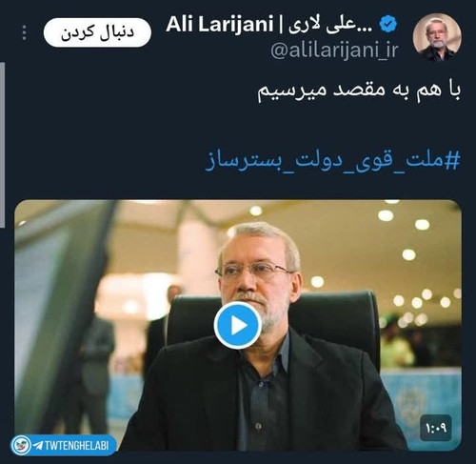Click the blue verified badge
Viewport: 476px width, 464px height.
pyautogui.click(x=388, y=24)
